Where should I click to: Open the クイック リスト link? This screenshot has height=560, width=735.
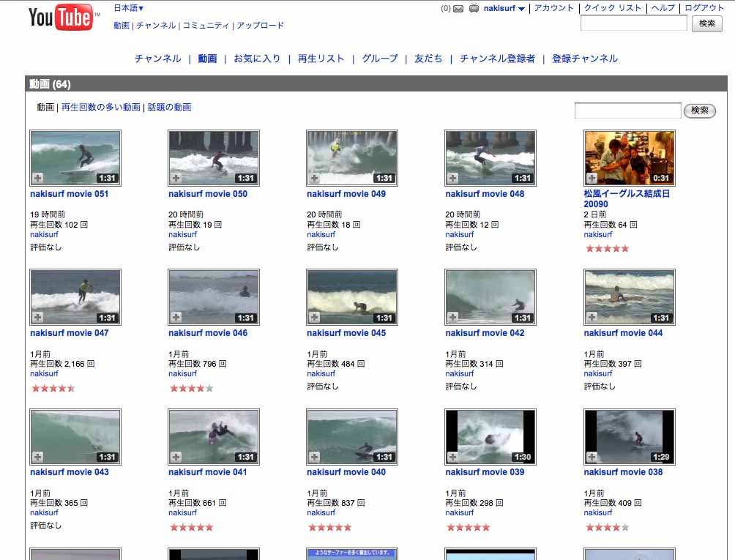[x=612, y=8]
